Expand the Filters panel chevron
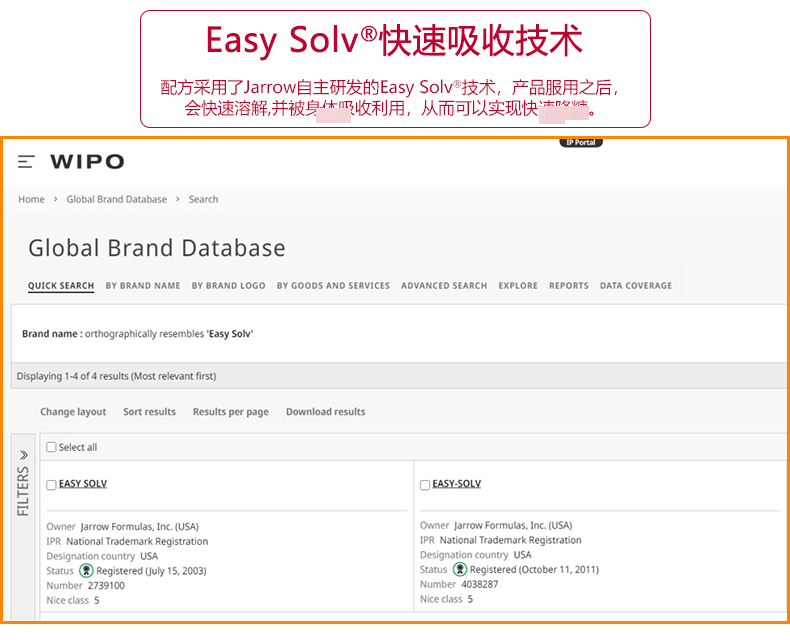The image size is (790, 640). coord(24,454)
